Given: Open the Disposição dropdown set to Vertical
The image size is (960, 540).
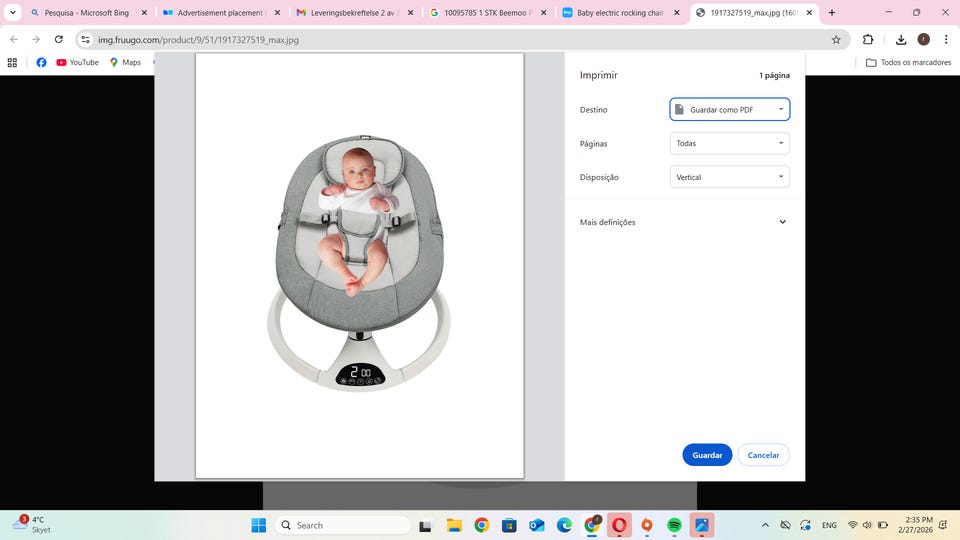Looking at the screenshot, I should click(x=729, y=177).
